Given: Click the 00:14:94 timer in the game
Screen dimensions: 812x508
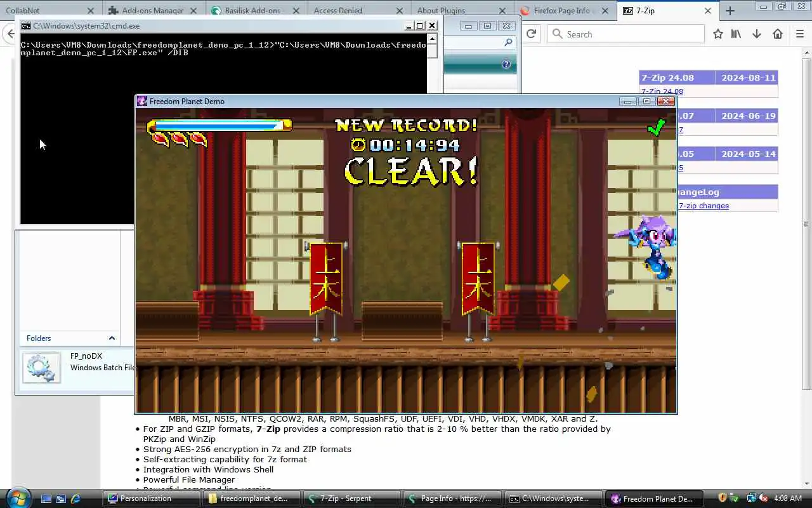Looking at the screenshot, I should [406, 145].
